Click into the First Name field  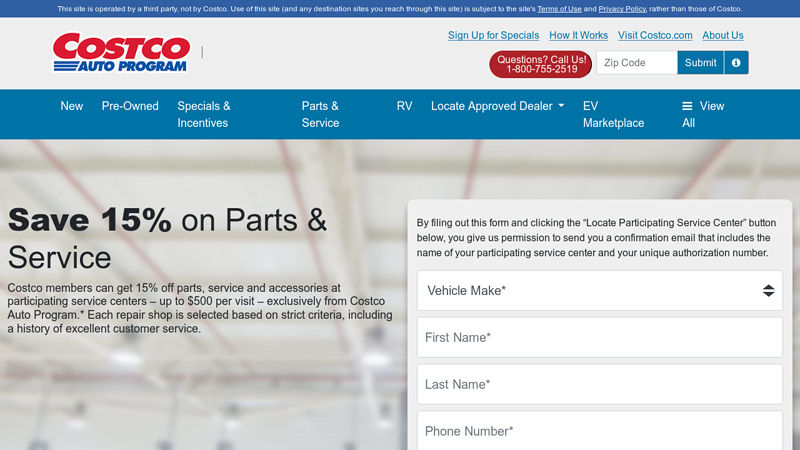[599, 338]
